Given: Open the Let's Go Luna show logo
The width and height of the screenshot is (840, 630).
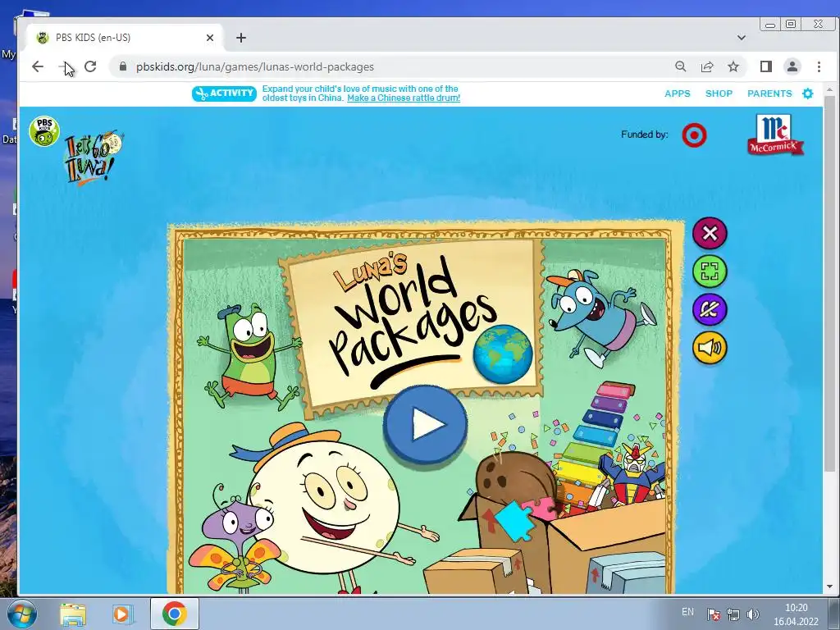Looking at the screenshot, I should [x=94, y=157].
